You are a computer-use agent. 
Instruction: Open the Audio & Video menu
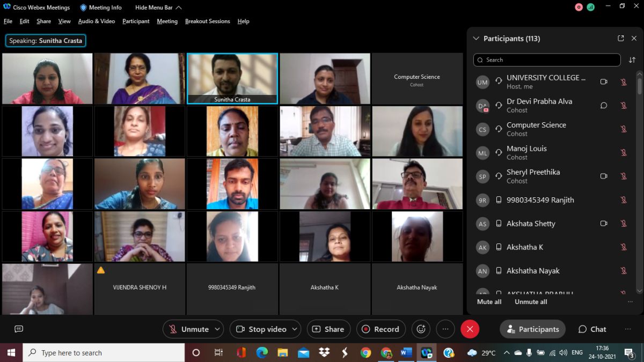pos(97,21)
